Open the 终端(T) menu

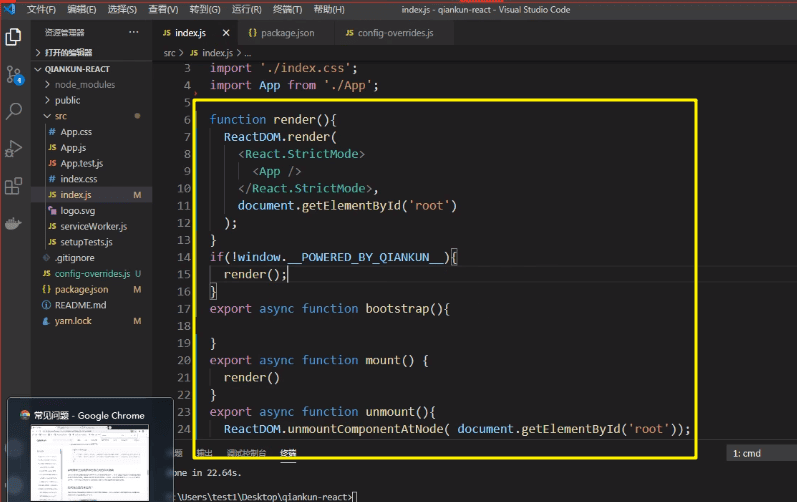tap(287, 9)
